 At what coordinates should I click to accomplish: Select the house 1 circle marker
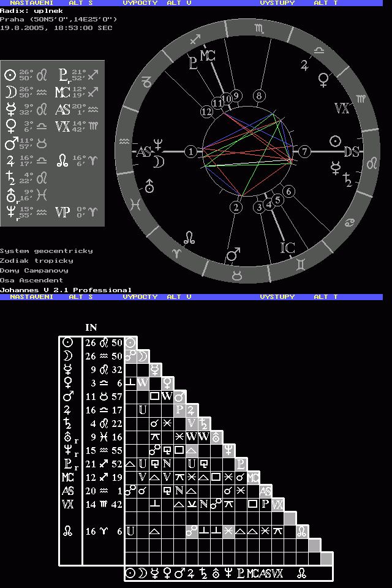(192, 151)
